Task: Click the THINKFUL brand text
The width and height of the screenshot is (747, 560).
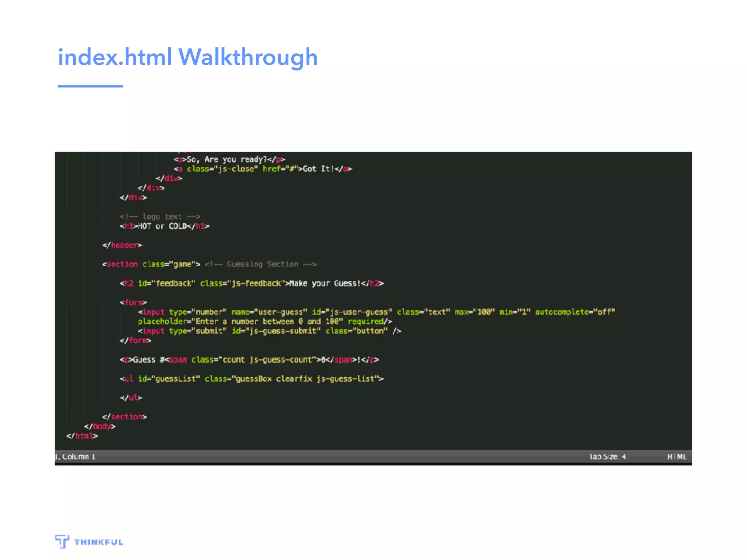Action: (x=99, y=542)
